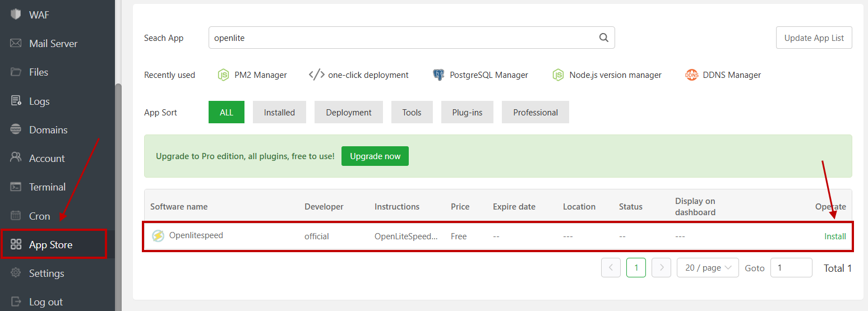Click the Goto page number field
868x311 pixels.
pyautogui.click(x=791, y=268)
